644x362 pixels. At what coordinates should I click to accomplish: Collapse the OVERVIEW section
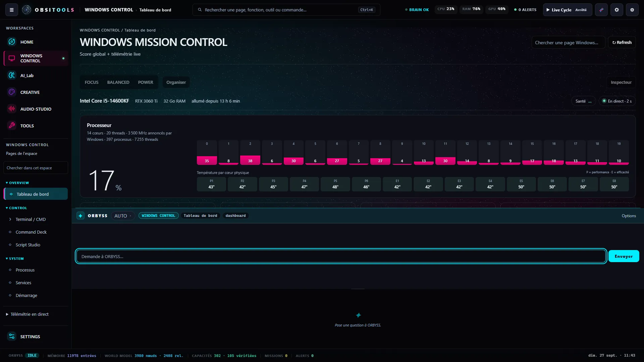point(17,183)
